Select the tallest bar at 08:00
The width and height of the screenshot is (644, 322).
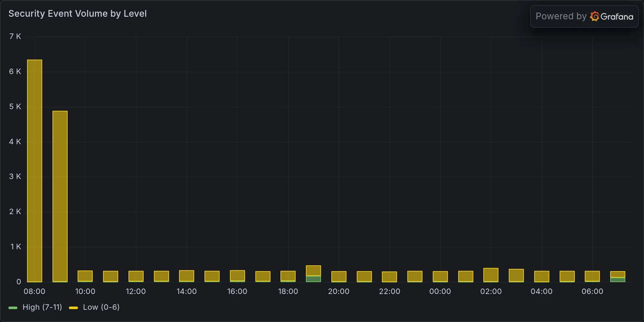(x=34, y=171)
